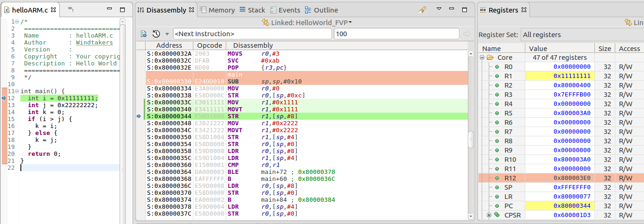Click the Opcode column header
This screenshot has width=644, height=224.
click(x=210, y=45)
